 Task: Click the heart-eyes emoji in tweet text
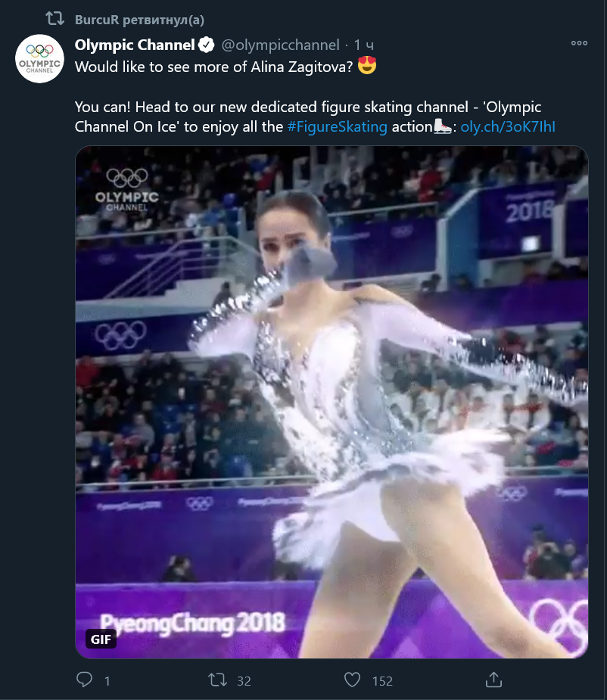[367, 67]
